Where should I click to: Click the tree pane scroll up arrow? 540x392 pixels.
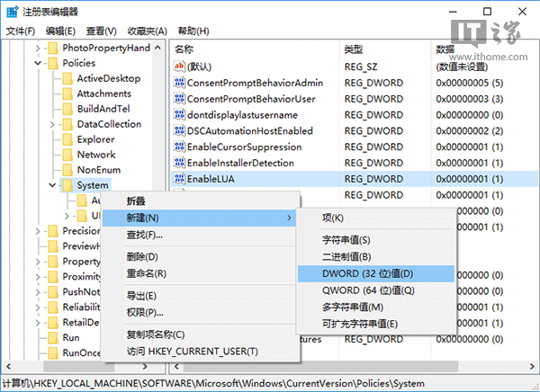tap(159, 48)
